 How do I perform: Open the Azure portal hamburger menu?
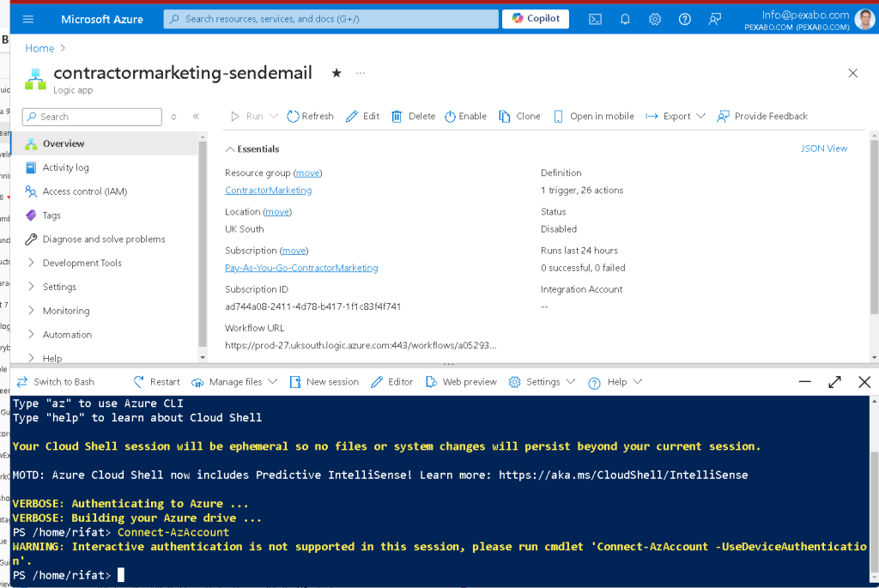click(28, 19)
